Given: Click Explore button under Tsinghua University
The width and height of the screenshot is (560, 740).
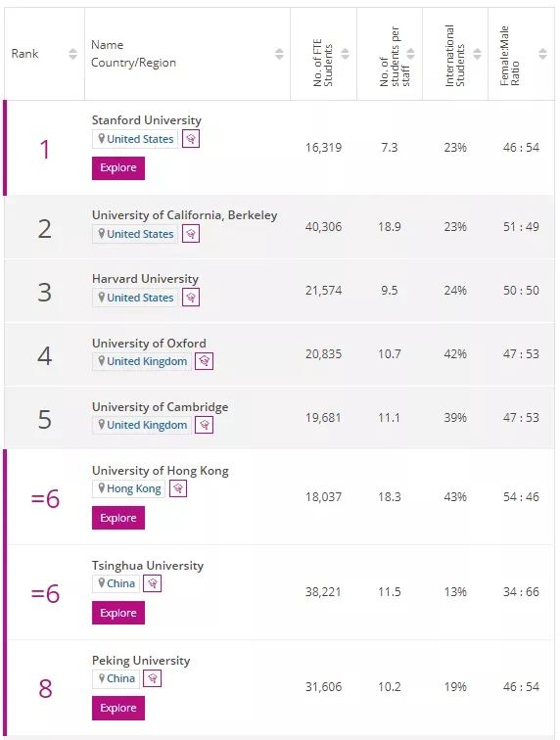Looking at the screenshot, I should tap(118, 613).
